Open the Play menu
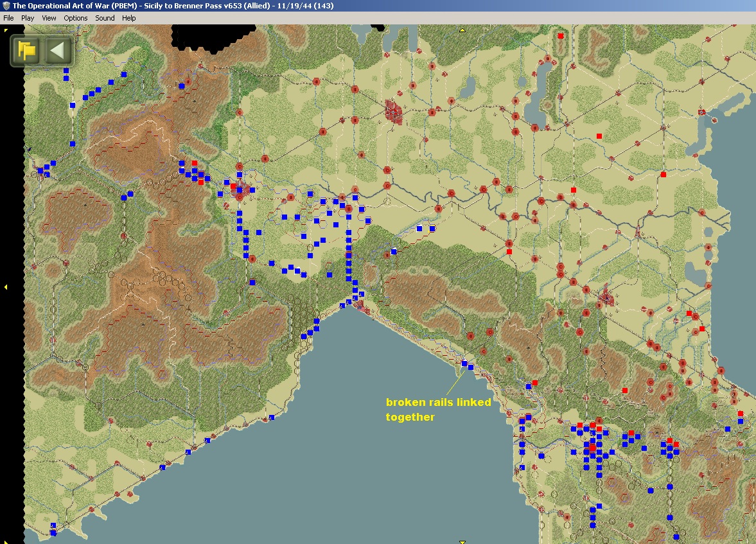Screen dimensions: 756x544 pyautogui.click(x=28, y=18)
